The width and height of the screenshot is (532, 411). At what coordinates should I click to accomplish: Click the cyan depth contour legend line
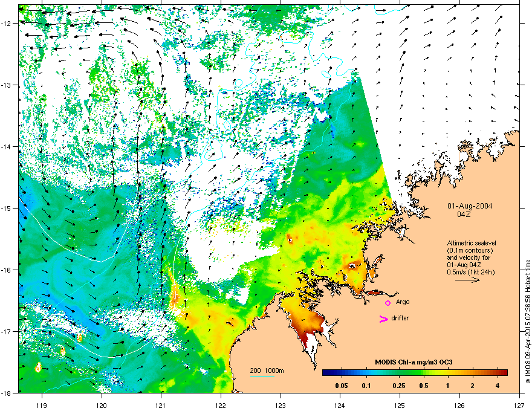262,376
